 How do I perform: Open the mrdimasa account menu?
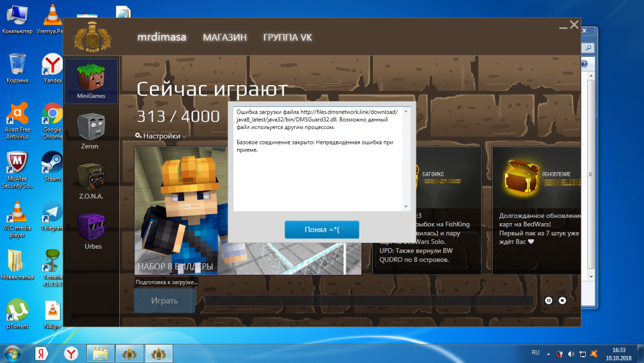coord(162,37)
